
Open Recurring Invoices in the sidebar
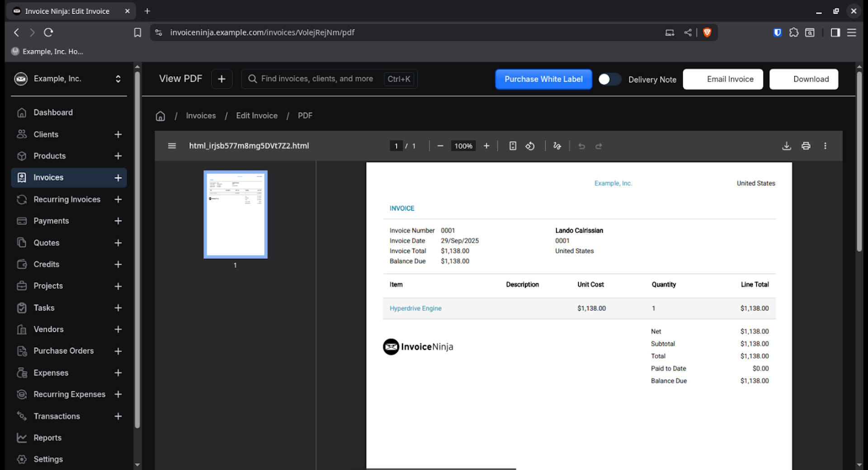coord(67,199)
